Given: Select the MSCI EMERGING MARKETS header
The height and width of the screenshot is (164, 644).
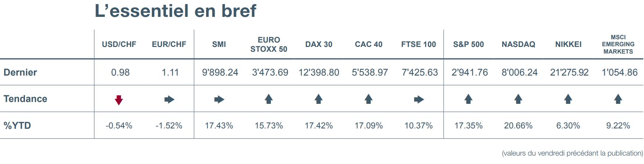Looking at the screenshot, I should [x=618, y=44].
